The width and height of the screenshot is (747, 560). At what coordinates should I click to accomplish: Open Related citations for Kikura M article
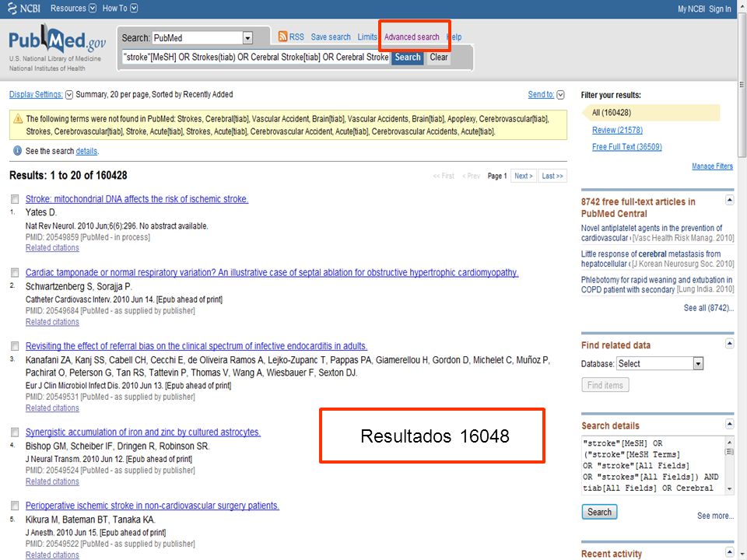[x=52, y=555]
